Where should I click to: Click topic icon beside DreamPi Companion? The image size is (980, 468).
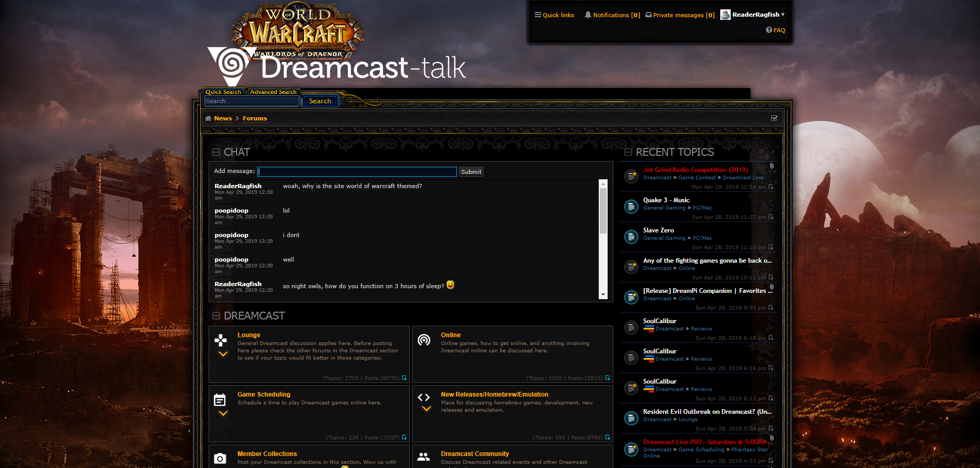pyautogui.click(x=631, y=297)
